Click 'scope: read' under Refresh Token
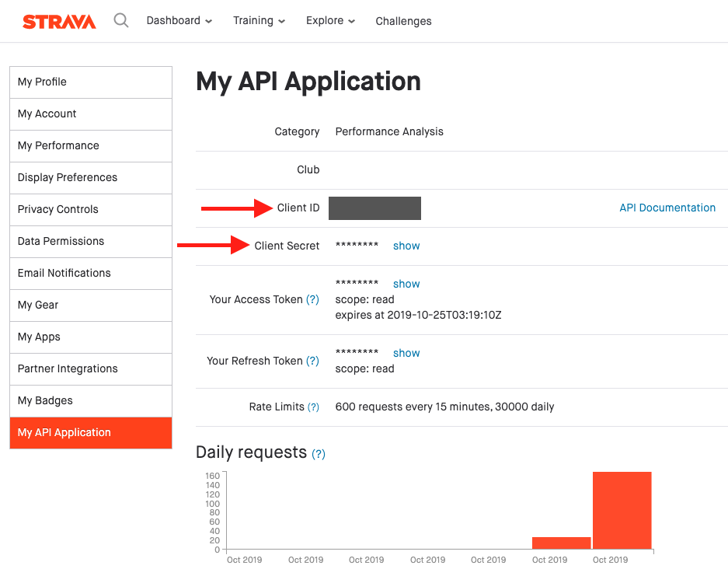The width and height of the screenshot is (728, 569). click(x=364, y=368)
